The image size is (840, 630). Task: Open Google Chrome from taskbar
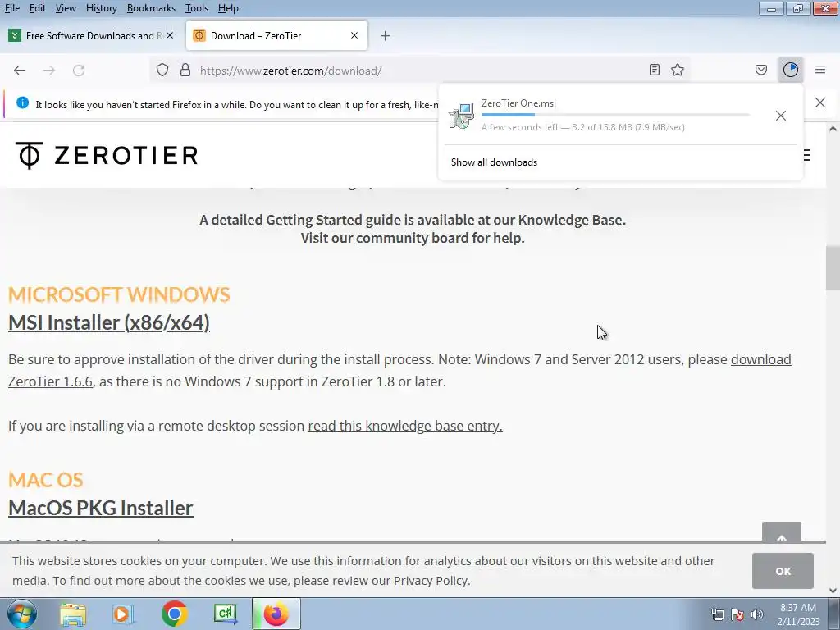pos(174,614)
